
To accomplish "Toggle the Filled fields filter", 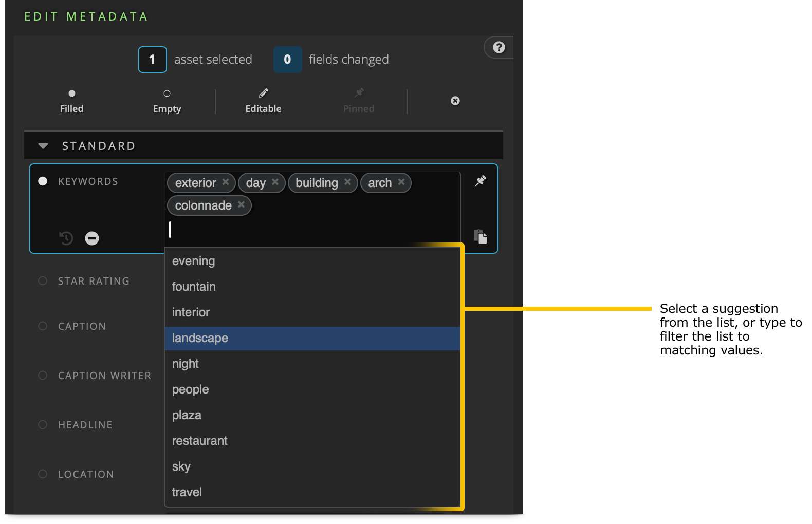I will (x=71, y=101).
